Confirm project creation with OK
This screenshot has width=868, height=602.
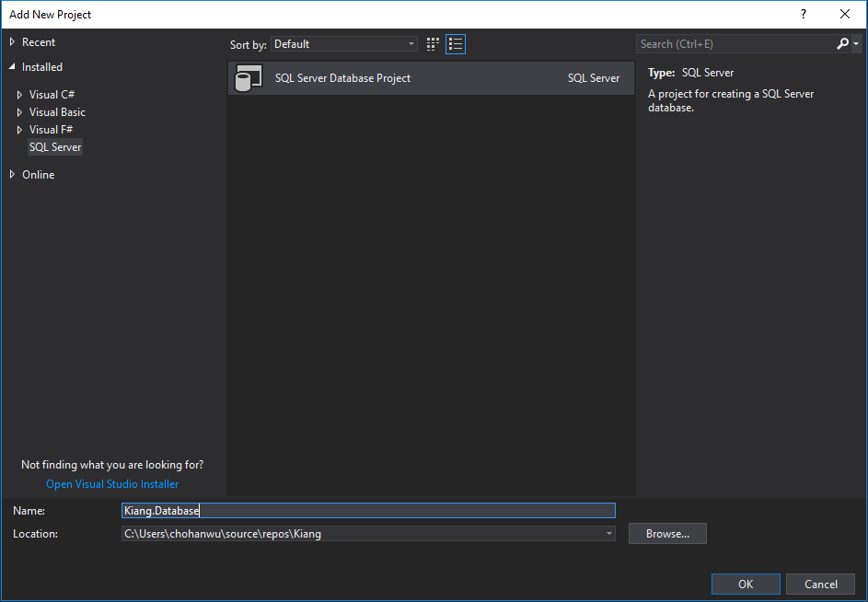pyautogui.click(x=745, y=584)
